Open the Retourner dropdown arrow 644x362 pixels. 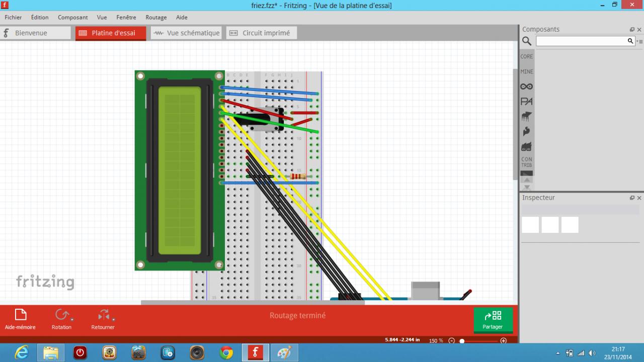click(114, 319)
